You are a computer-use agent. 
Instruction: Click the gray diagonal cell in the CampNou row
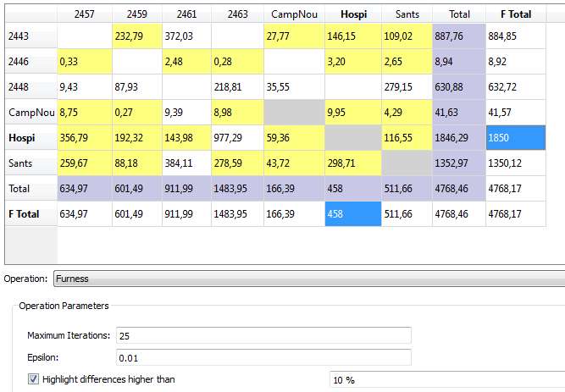[292, 112]
